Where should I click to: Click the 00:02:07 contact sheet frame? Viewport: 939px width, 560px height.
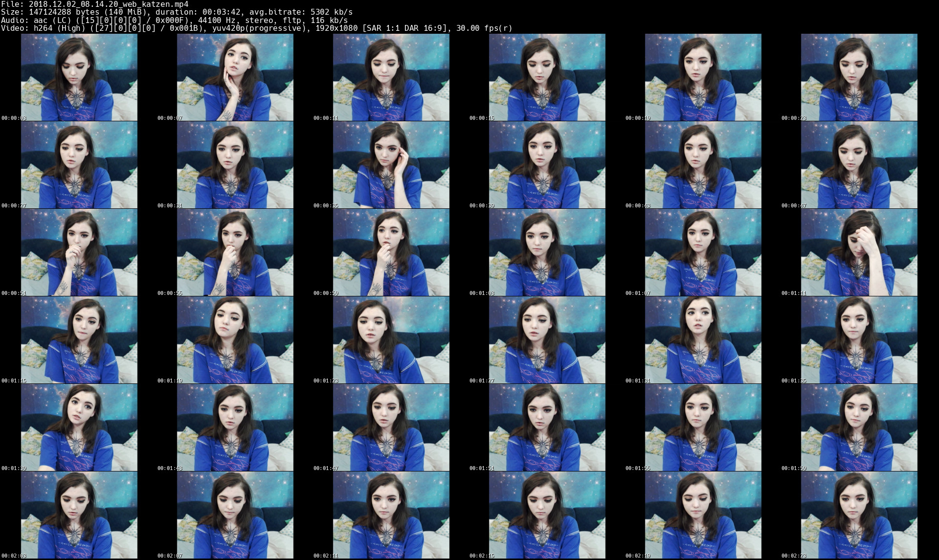[x=235, y=515]
